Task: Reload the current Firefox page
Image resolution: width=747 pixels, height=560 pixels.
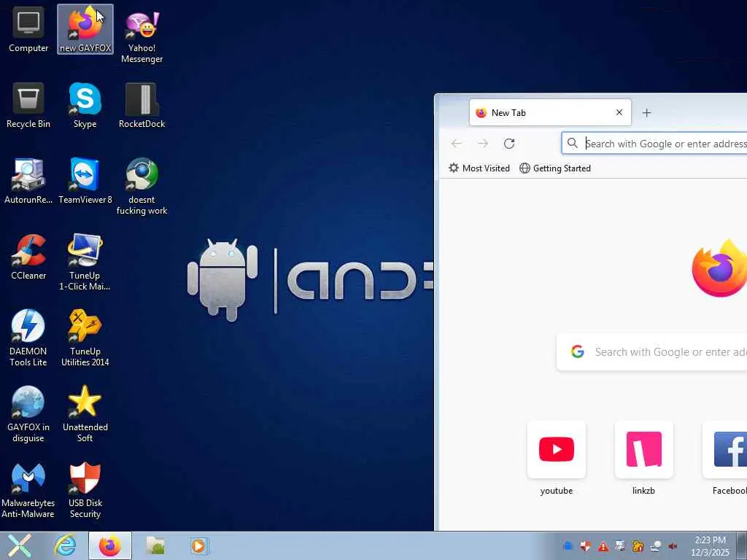Action: [x=509, y=144]
